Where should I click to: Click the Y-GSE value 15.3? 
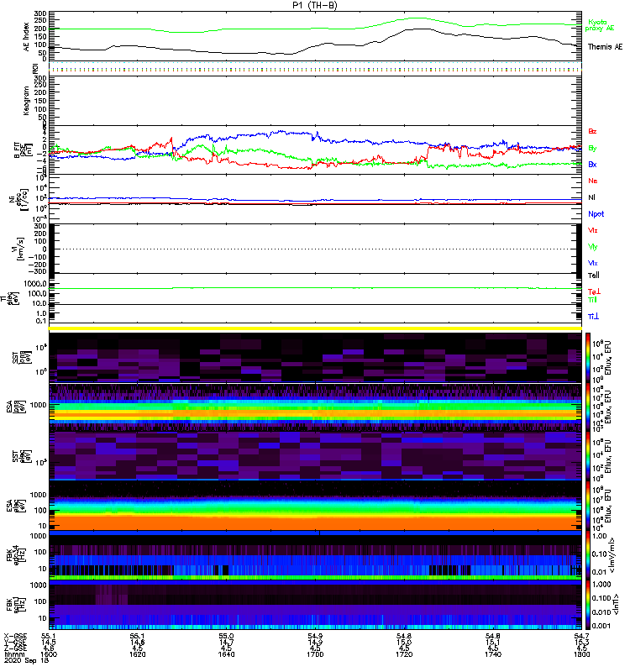click(581, 643)
